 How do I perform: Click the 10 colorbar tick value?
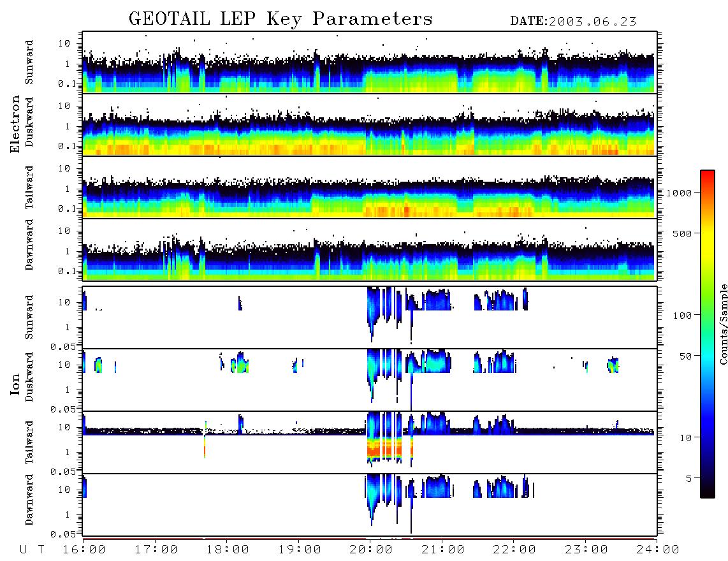click(686, 438)
